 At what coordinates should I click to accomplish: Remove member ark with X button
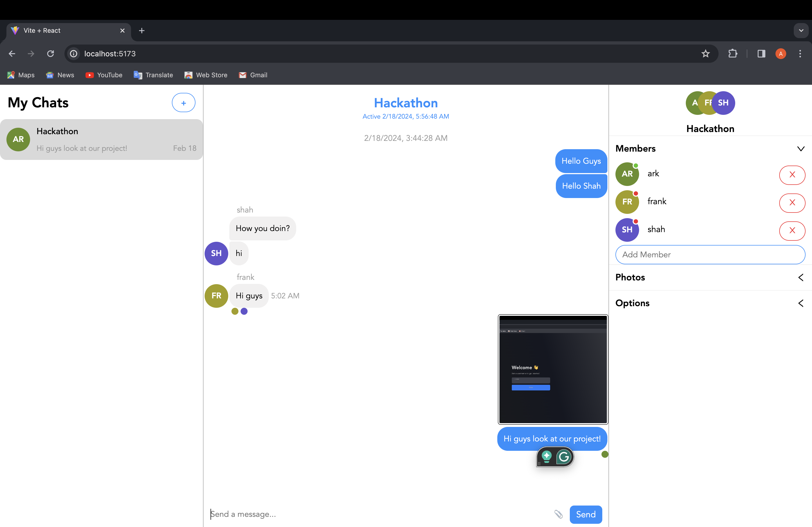click(792, 174)
